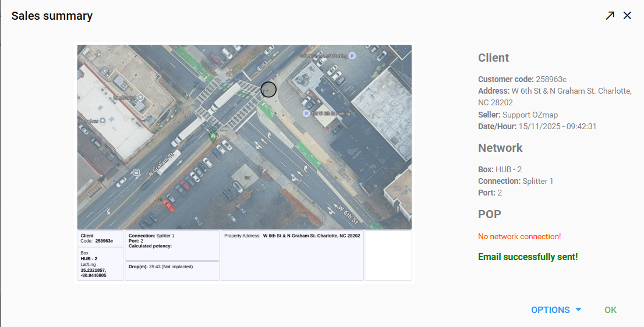Click the 308 N Graham St Parking icon
Image resolution: width=644 pixels, height=327 pixels.
pyautogui.click(x=352, y=56)
